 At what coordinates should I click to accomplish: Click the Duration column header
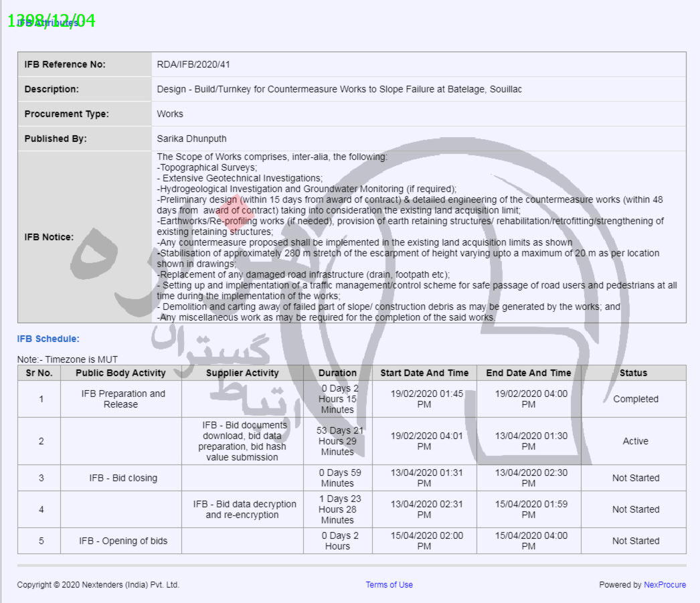tap(337, 373)
